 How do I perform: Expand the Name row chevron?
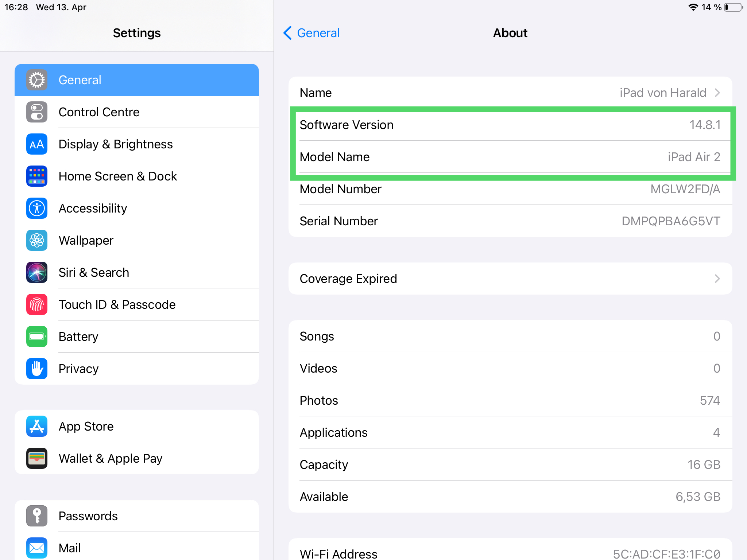point(717,93)
